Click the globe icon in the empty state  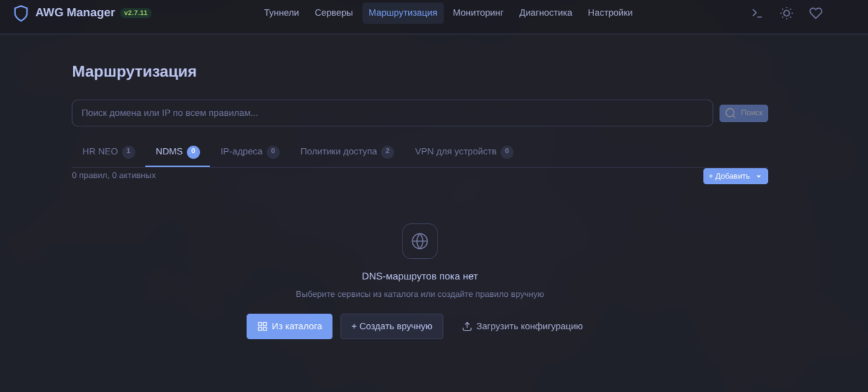(x=420, y=241)
